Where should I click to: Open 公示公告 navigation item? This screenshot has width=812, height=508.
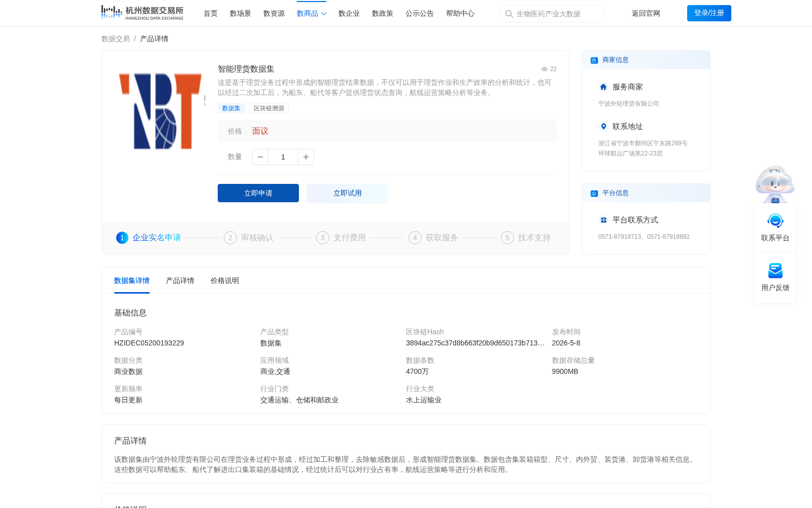coord(420,13)
